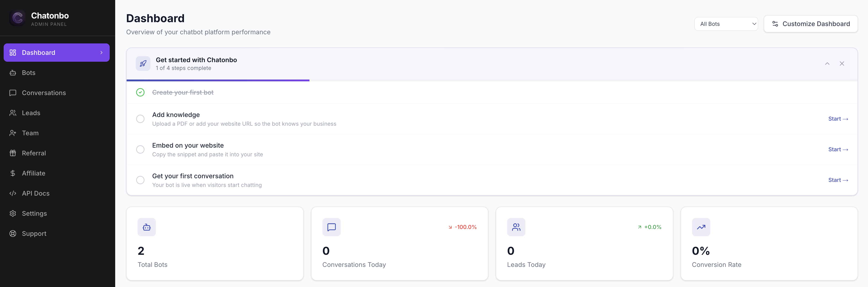Click the Chatonbo logo icon
Viewport: 868px width, 287px height.
(17, 18)
